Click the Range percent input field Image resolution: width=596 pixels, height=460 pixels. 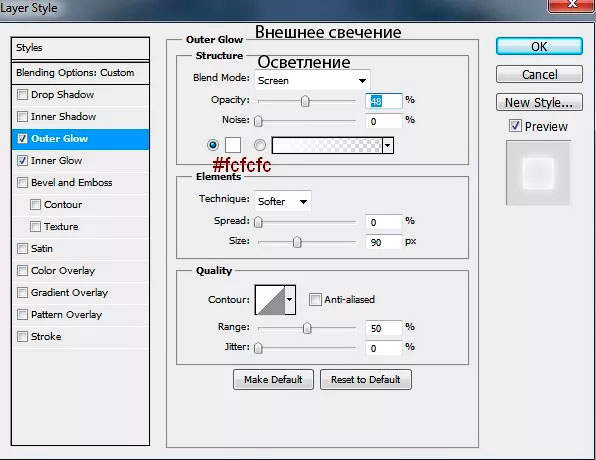[384, 328]
